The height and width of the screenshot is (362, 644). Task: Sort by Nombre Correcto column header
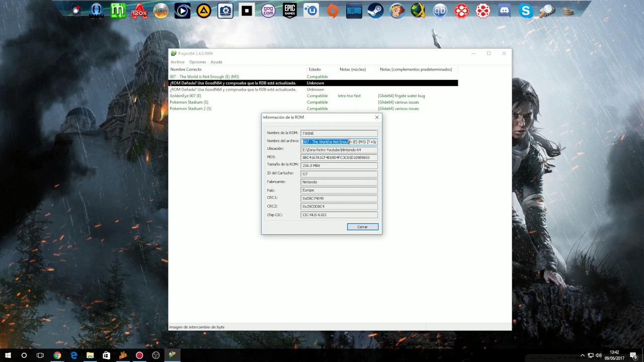coord(237,69)
